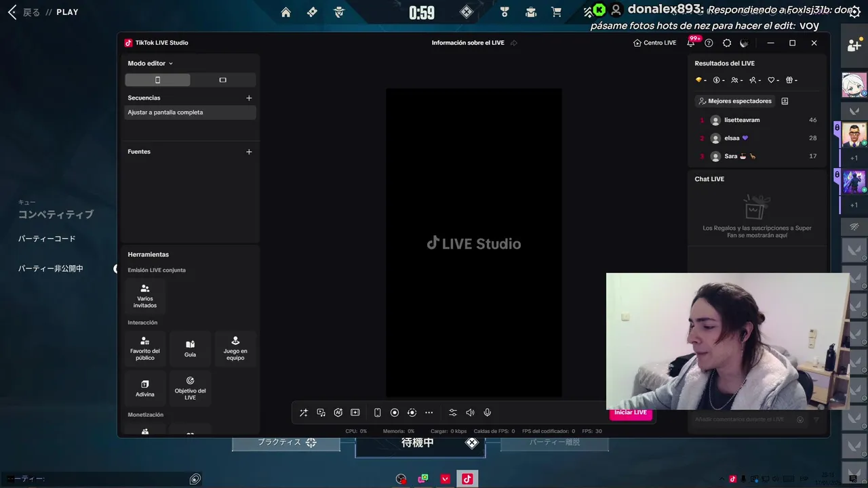Open Valorant agents icon
The height and width of the screenshot is (488, 868).
[x=339, y=12]
